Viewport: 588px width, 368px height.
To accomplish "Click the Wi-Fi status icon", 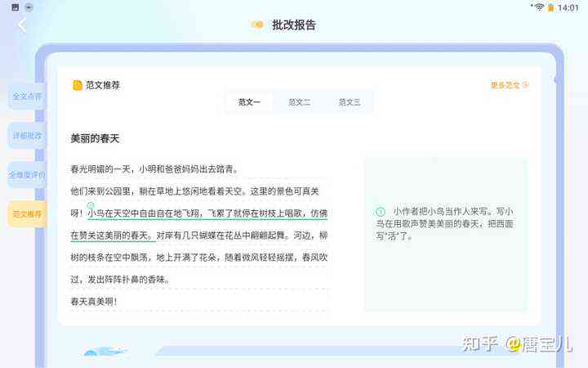I will [539, 7].
